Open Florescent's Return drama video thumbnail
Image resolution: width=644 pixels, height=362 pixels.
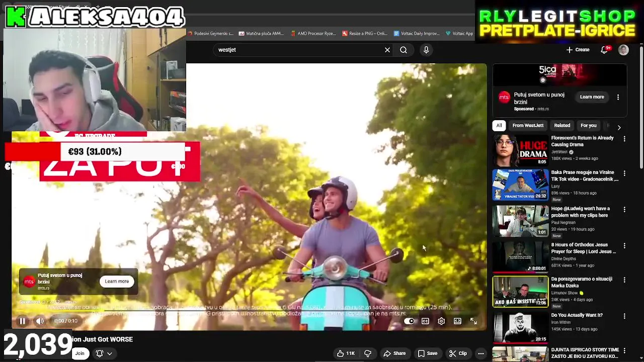point(520,150)
